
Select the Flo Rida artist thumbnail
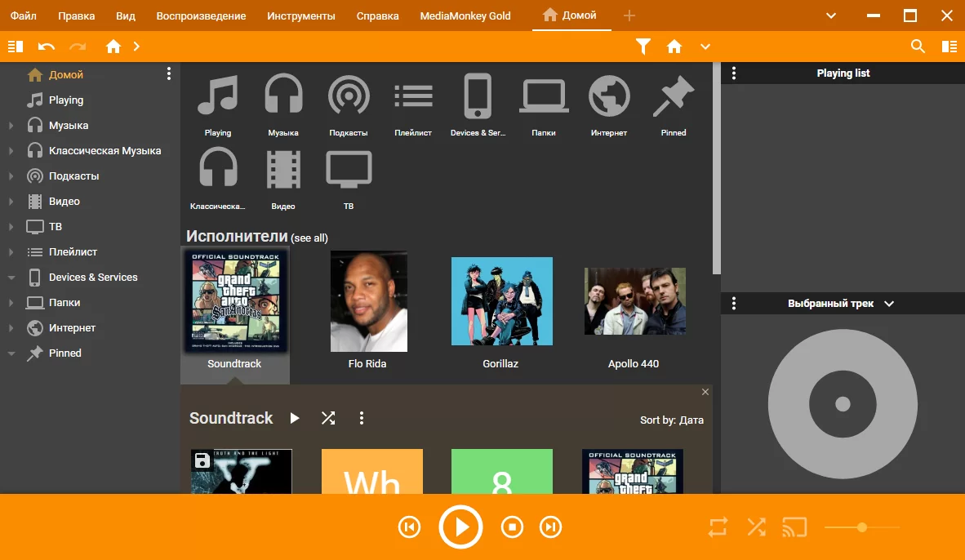(x=369, y=301)
